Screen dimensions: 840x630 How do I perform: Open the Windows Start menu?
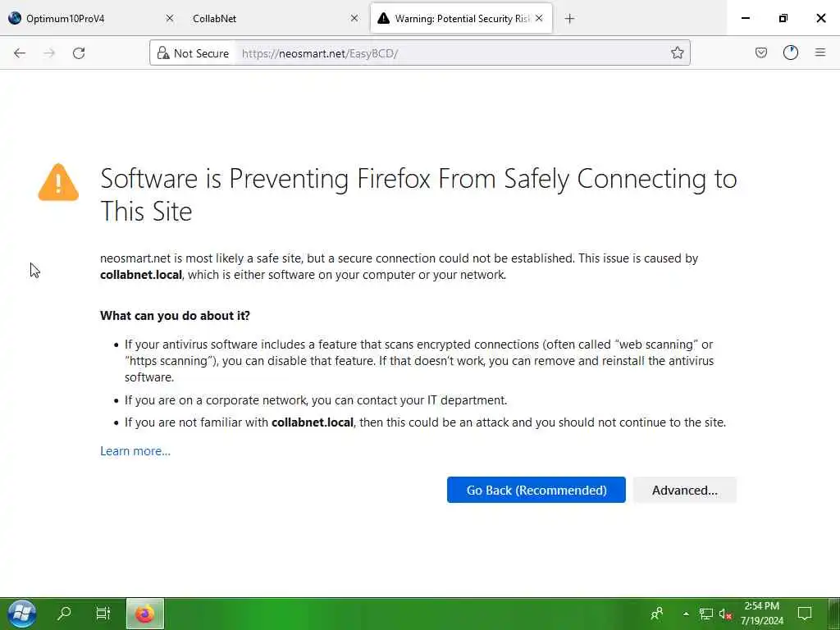click(22, 614)
